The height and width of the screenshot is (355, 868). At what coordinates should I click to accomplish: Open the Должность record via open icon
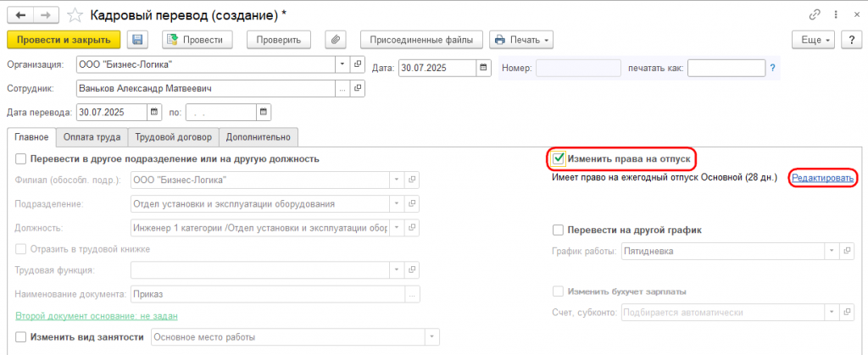[x=412, y=227]
